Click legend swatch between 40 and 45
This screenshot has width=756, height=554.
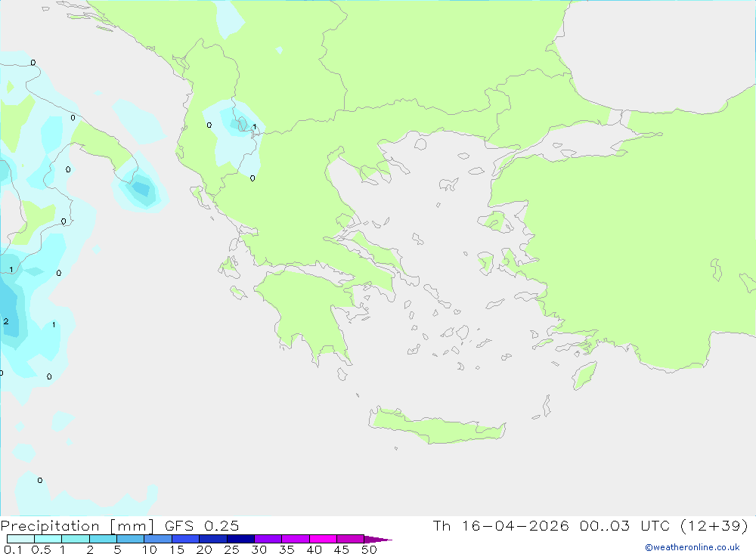point(323,539)
